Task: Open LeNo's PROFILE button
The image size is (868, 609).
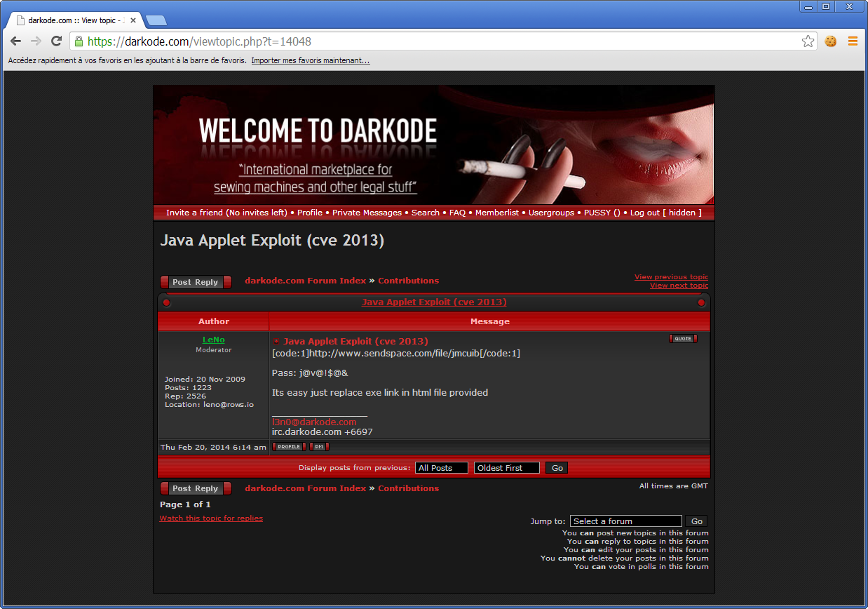Action: [288, 447]
